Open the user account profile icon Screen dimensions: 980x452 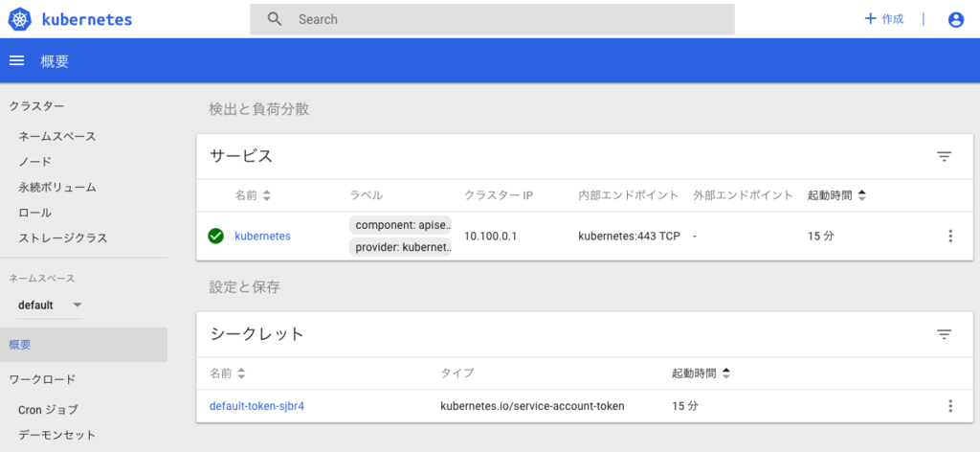(x=956, y=20)
